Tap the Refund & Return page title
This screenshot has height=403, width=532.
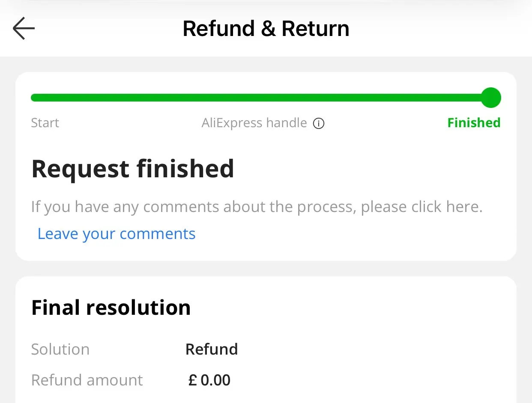(266, 29)
